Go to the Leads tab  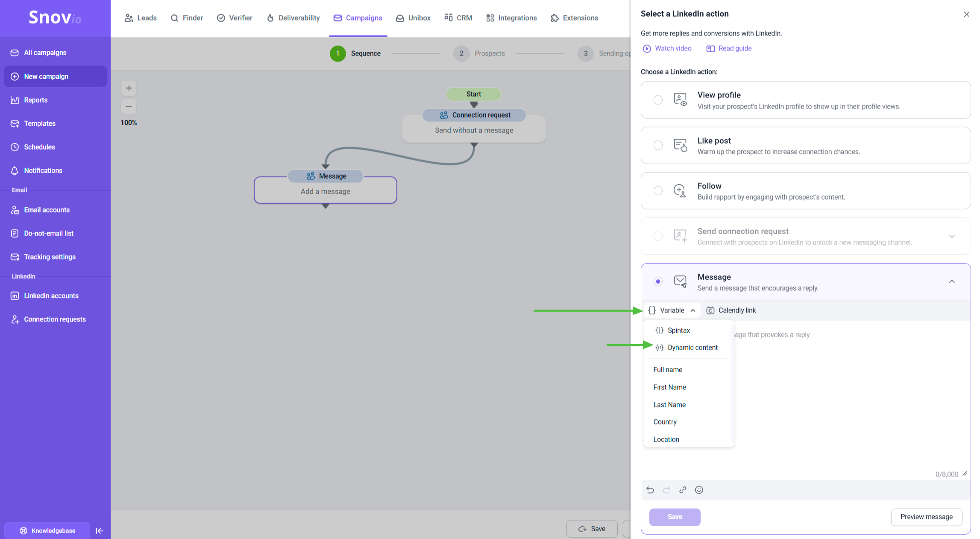click(x=141, y=18)
